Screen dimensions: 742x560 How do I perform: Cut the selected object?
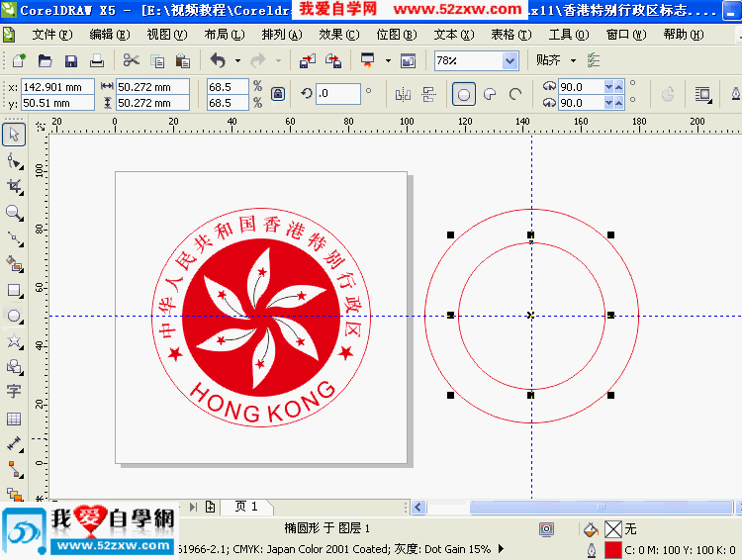(131, 60)
